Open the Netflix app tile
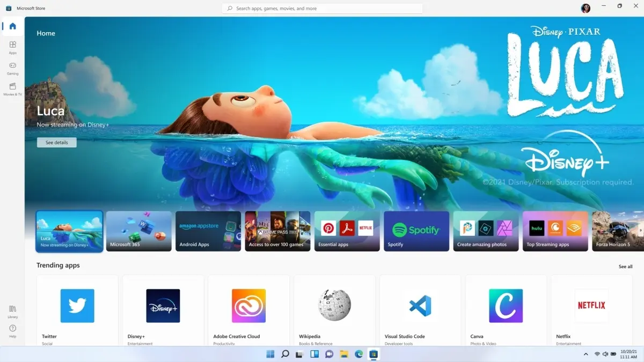This screenshot has width=644, height=362. point(591,311)
